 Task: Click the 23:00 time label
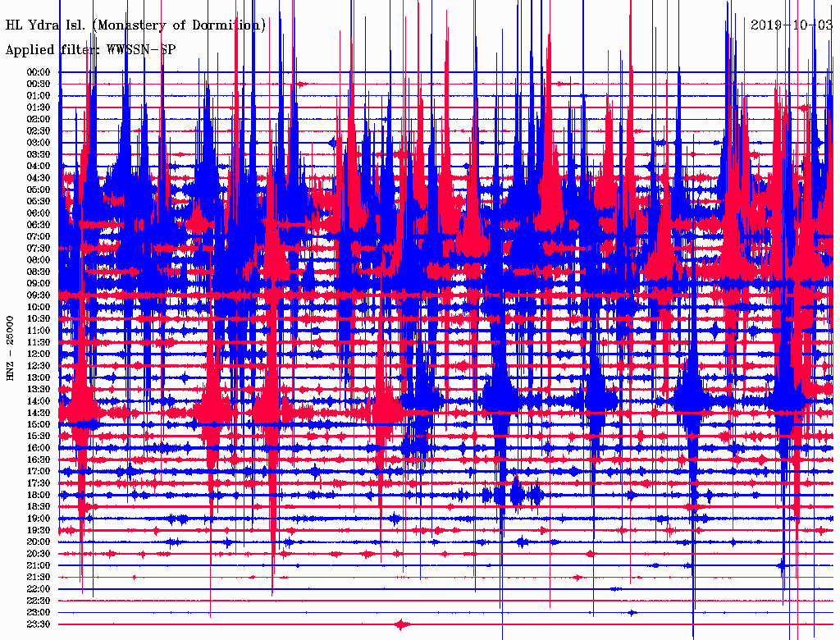point(39,613)
